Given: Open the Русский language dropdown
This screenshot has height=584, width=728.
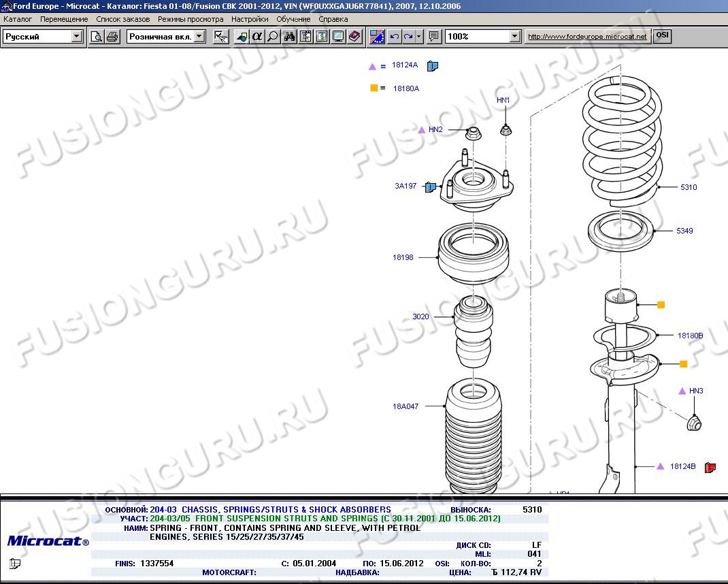Looking at the screenshot, I should 77,36.
